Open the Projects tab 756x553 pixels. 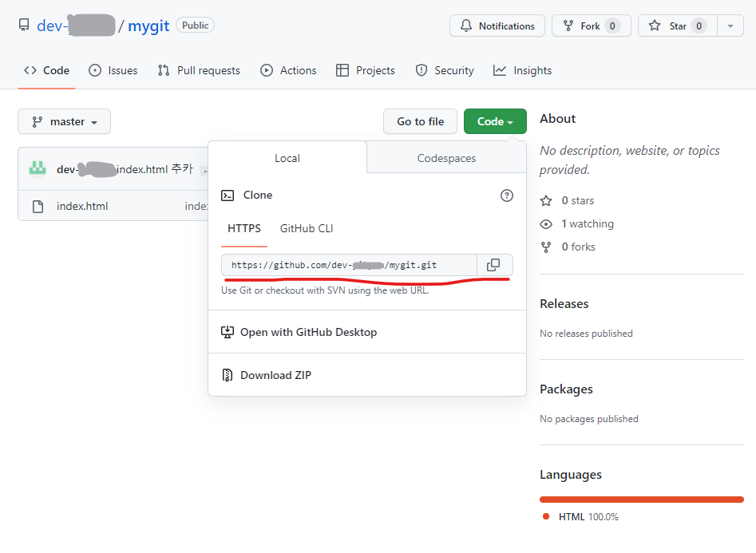[366, 70]
